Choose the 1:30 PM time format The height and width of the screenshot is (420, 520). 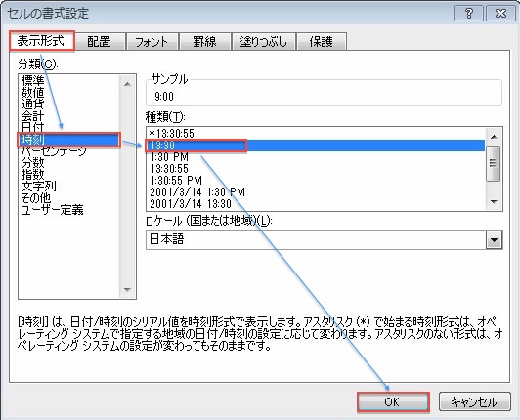click(169, 157)
